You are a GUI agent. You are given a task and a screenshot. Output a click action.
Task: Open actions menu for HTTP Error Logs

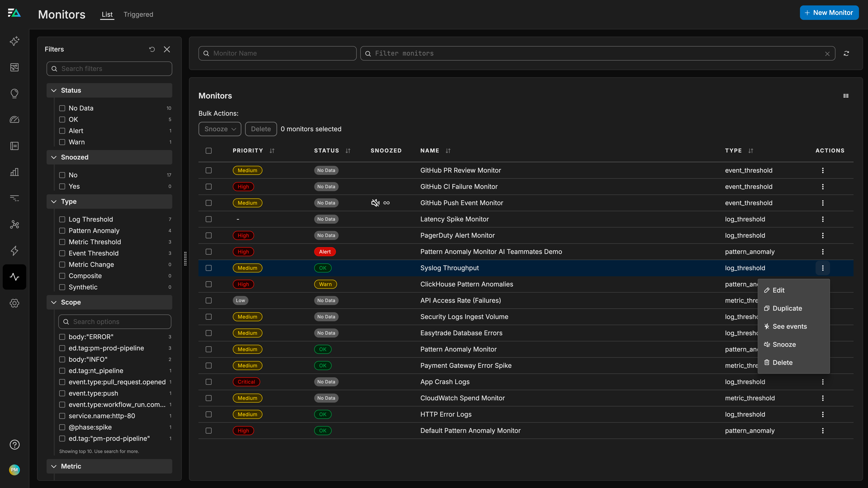coord(823,415)
